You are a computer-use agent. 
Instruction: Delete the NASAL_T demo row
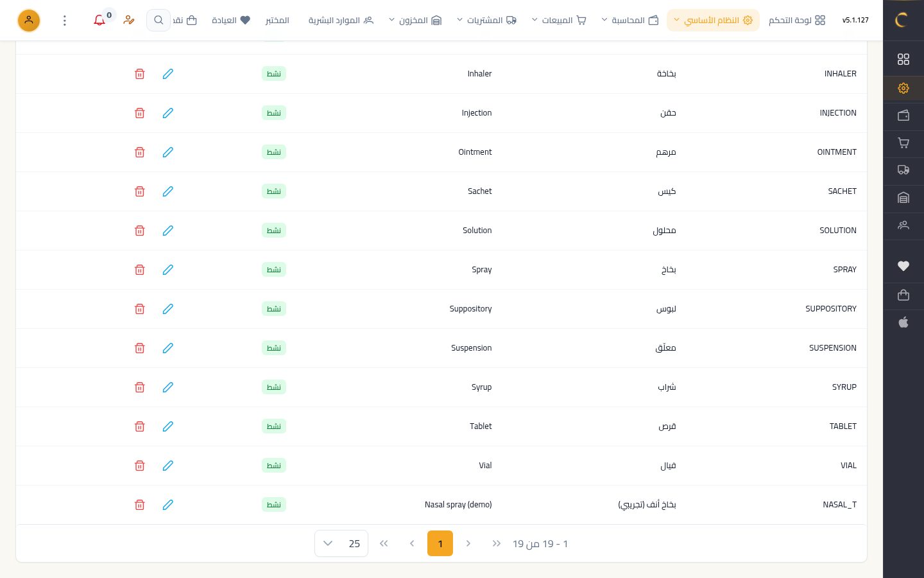pyautogui.click(x=140, y=505)
